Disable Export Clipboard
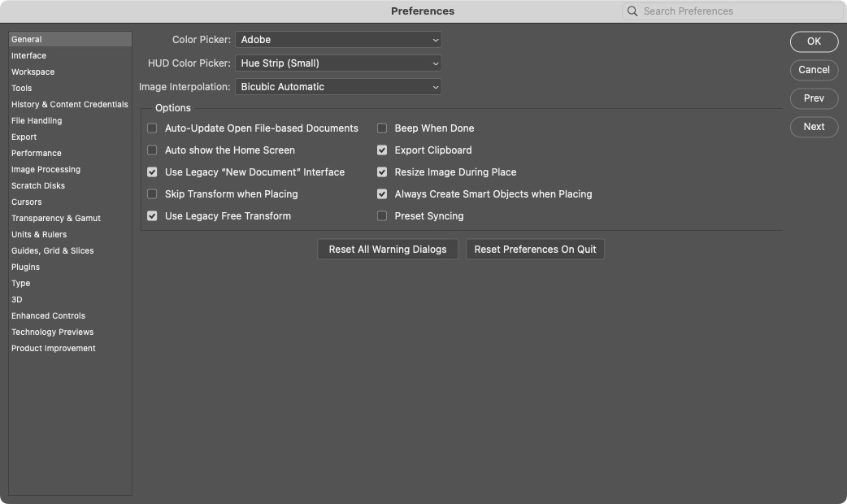The height and width of the screenshot is (504, 847). point(382,150)
